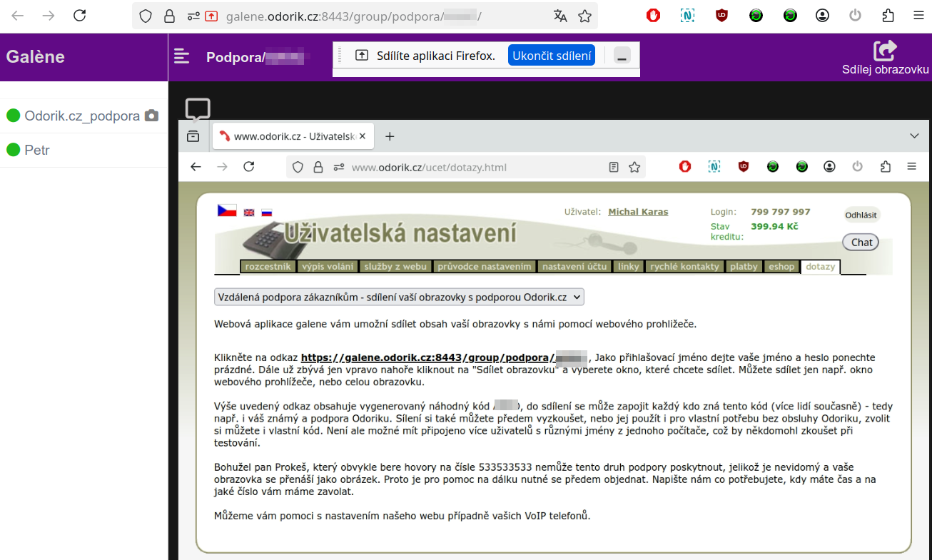Click the power icon extension in outer toolbar
932x560 pixels.
(855, 16)
